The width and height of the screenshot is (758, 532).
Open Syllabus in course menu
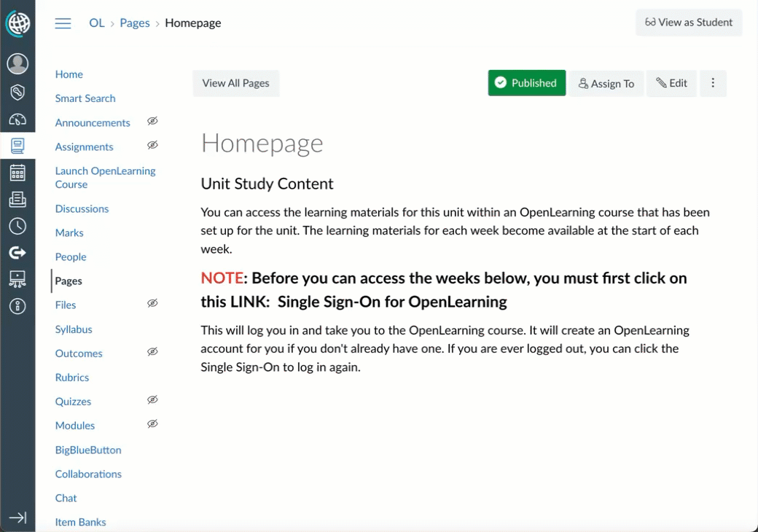pyautogui.click(x=74, y=329)
